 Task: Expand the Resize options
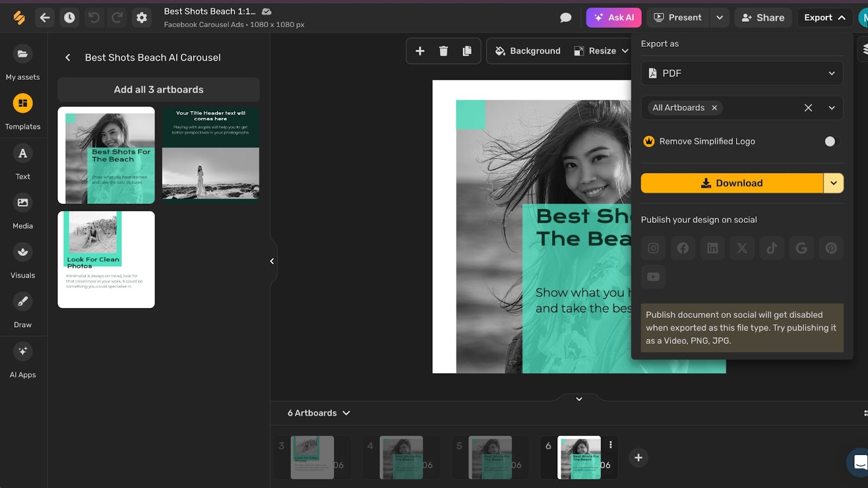[x=626, y=50]
